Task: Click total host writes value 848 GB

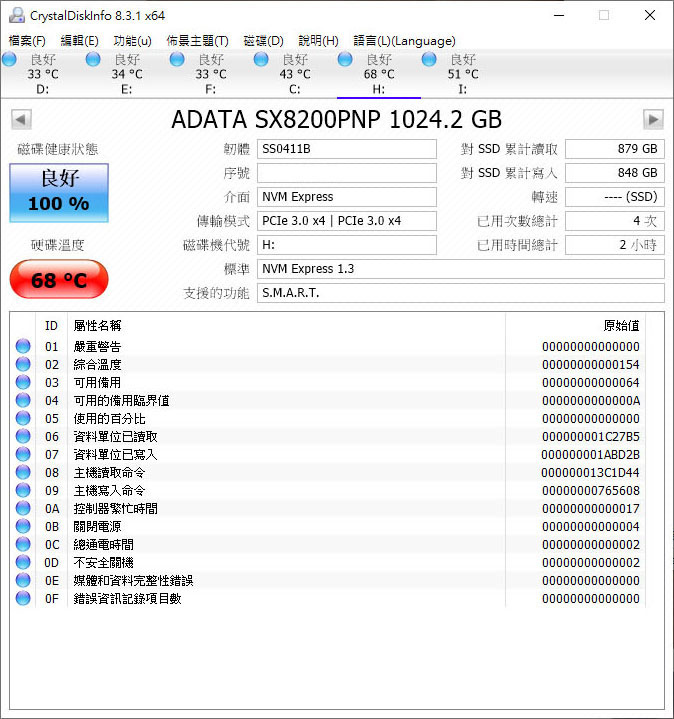Action: point(615,173)
